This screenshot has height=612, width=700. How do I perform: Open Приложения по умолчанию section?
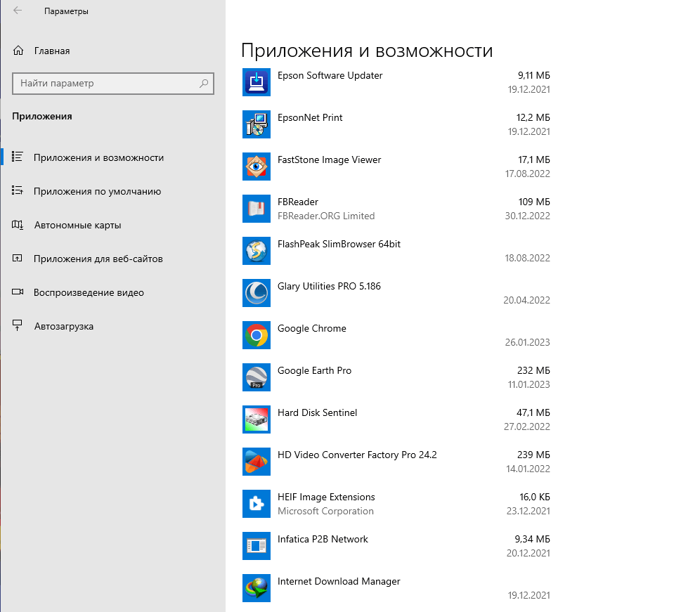[97, 192]
